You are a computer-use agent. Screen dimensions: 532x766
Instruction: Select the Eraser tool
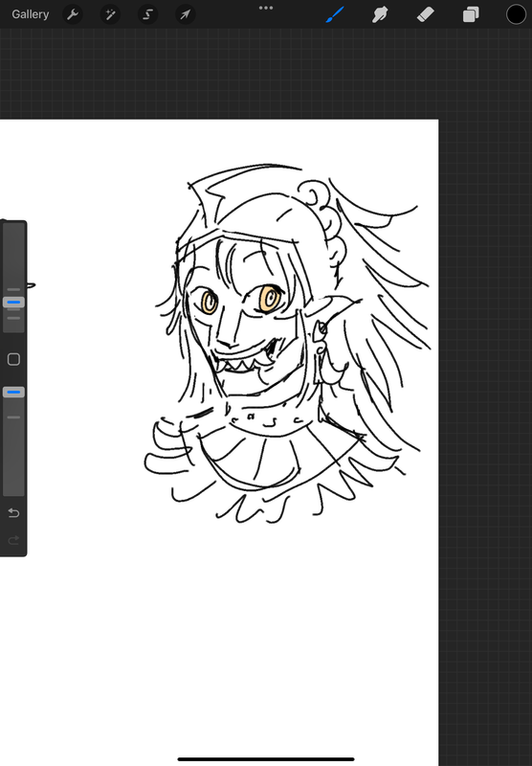tap(426, 14)
